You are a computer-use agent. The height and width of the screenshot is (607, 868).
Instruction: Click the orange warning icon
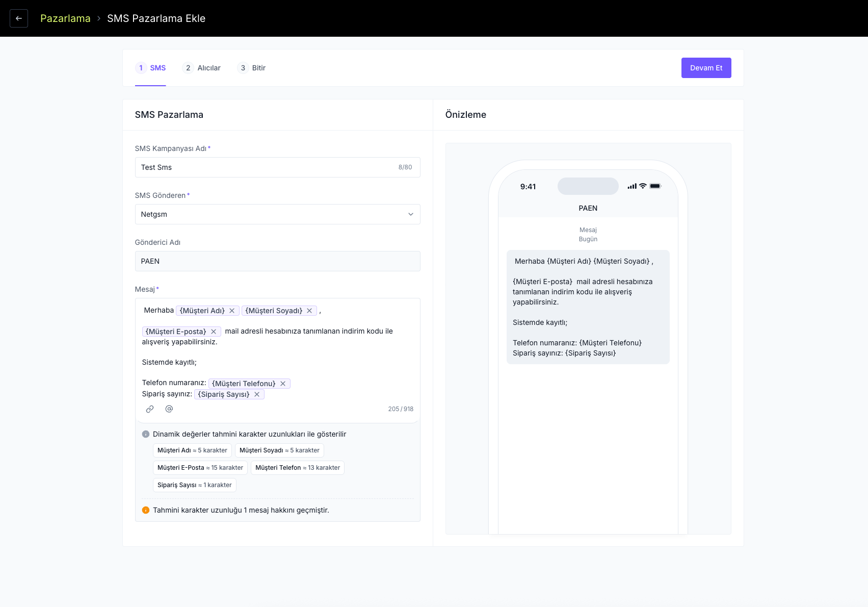146,510
